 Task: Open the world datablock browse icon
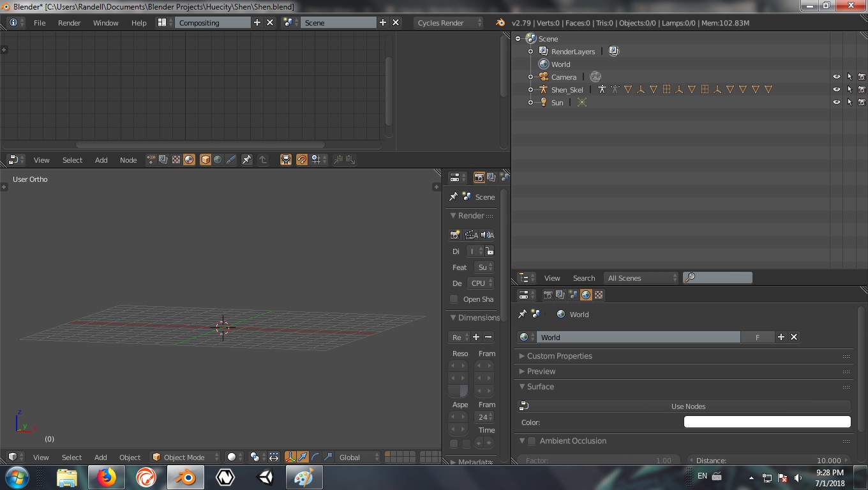pyautogui.click(x=526, y=337)
